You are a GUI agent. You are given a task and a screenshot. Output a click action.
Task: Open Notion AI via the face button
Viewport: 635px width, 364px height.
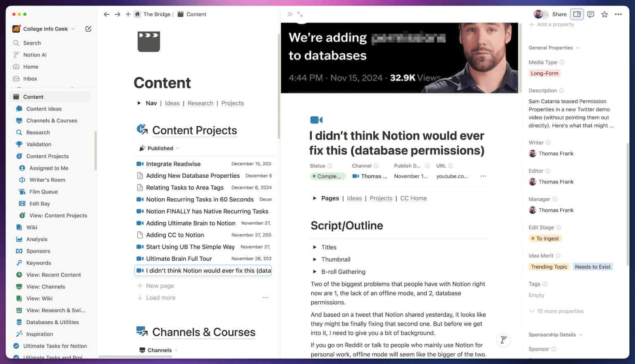pos(504,340)
